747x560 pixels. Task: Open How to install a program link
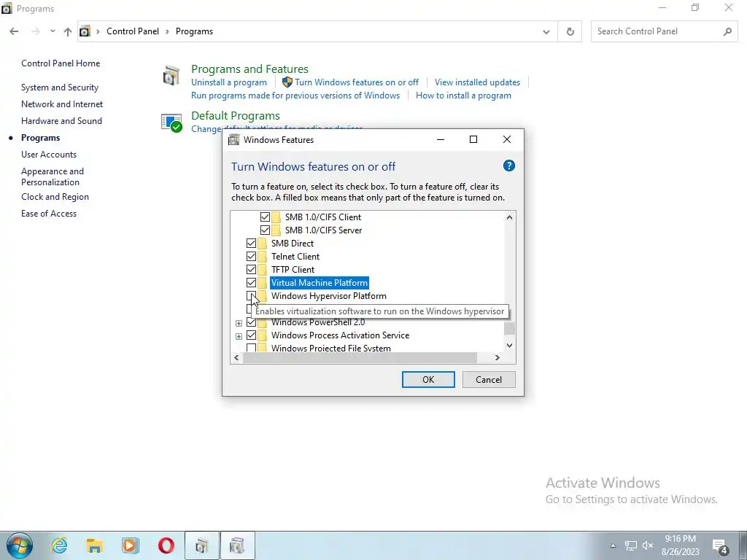[x=463, y=96]
